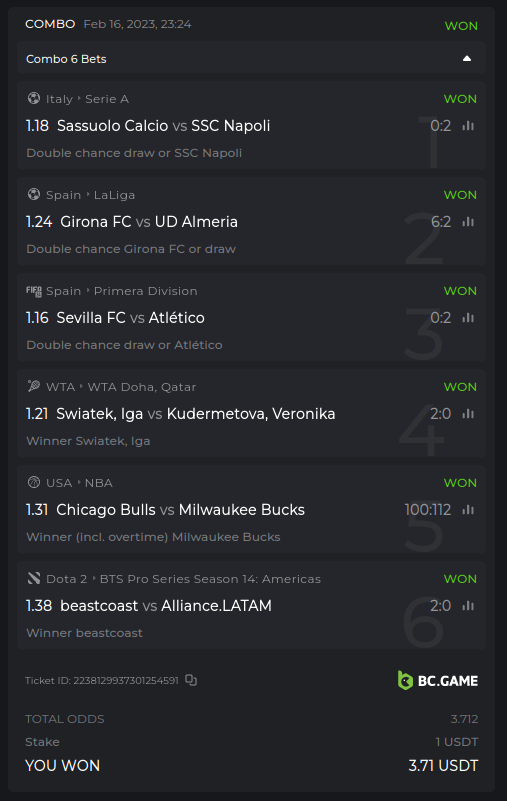The width and height of the screenshot is (507, 801).
Task: Click the Ticket ID number text
Action: coord(126,680)
